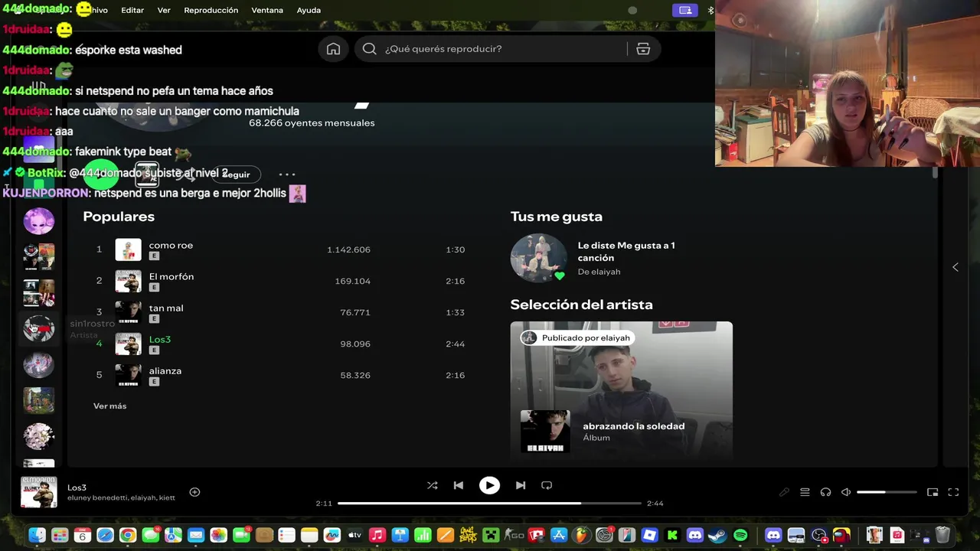Open sin1rostro artist in sidebar
The height and width of the screenshot is (551, 980).
click(38, 328)
